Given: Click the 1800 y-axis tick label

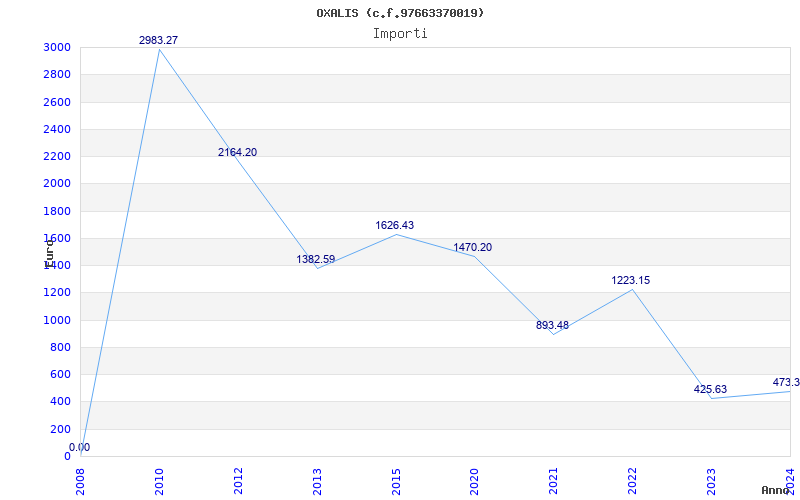Looking at the screenshot, I should (x=58, y=211).
